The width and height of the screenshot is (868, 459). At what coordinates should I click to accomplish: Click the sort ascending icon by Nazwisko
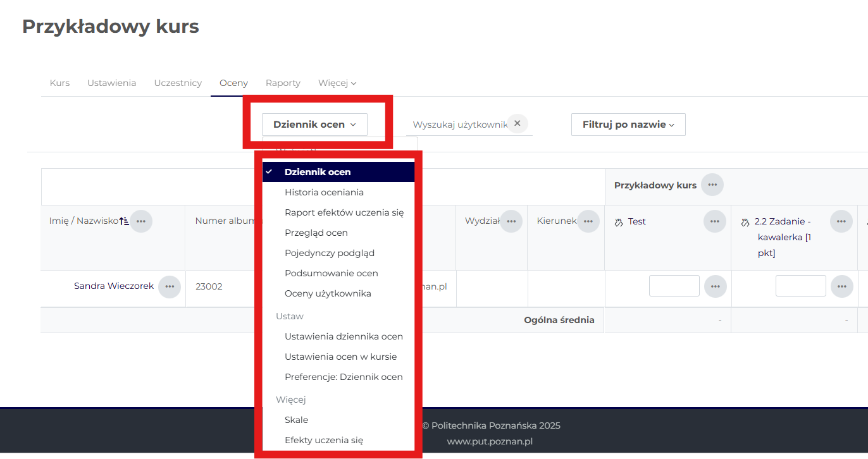click(124, 221)
